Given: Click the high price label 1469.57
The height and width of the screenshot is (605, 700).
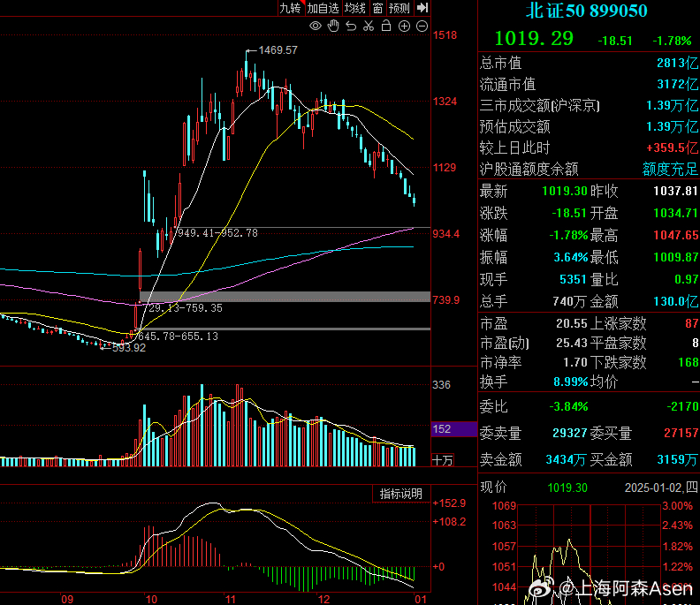Looking at the screenshot, I should [x=278, y=50].
